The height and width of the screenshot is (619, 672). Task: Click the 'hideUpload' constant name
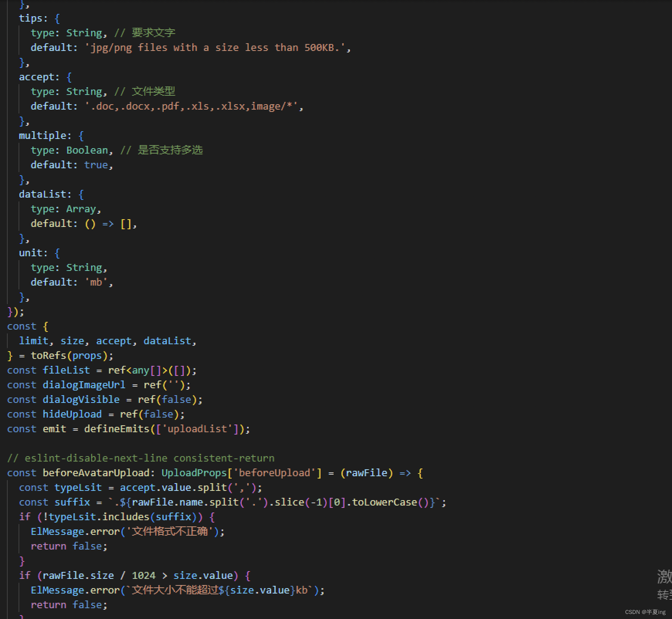pyautogui.click(x=72, y=414)
